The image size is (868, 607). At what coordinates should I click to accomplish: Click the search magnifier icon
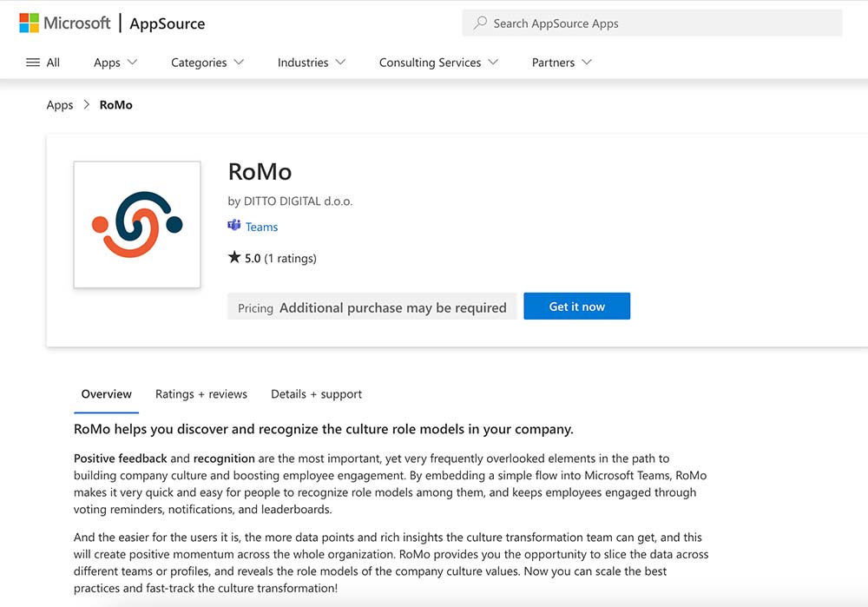coord(480,23)
